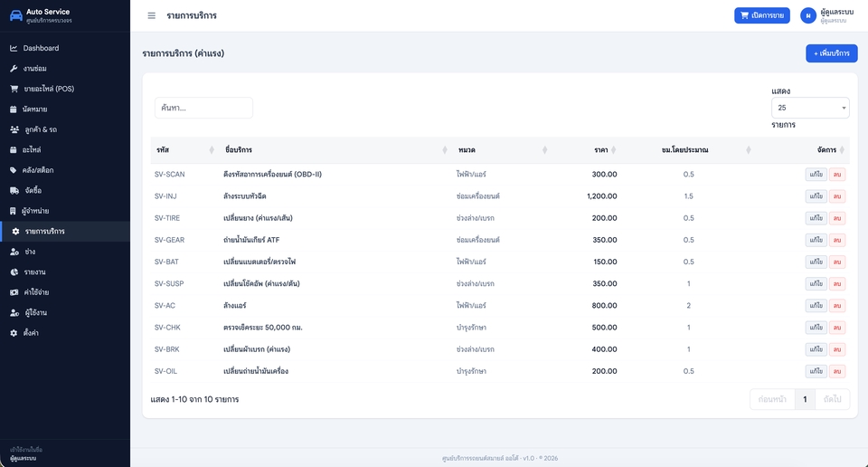
Task: Click แก้ไข for the SV-SCAN row
Action: [816, 175]
